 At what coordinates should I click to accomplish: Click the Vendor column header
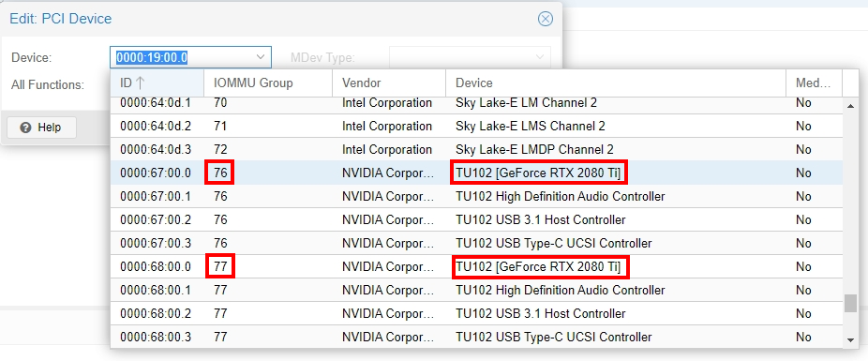389,83
